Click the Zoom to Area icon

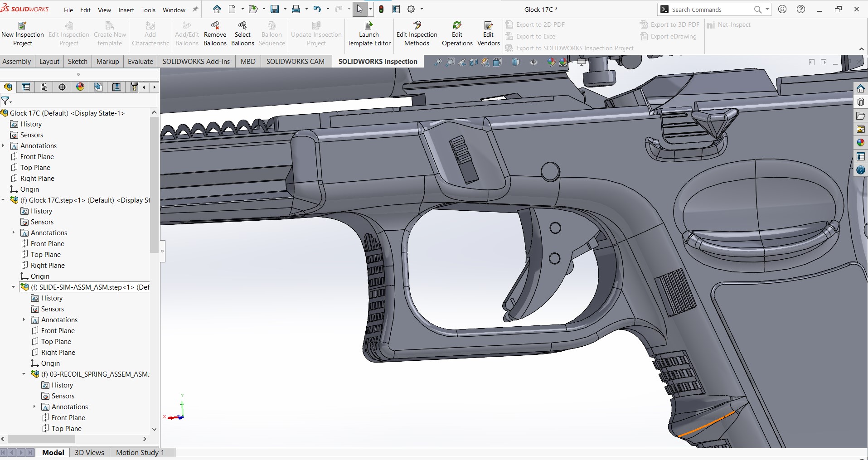point(450,62)
